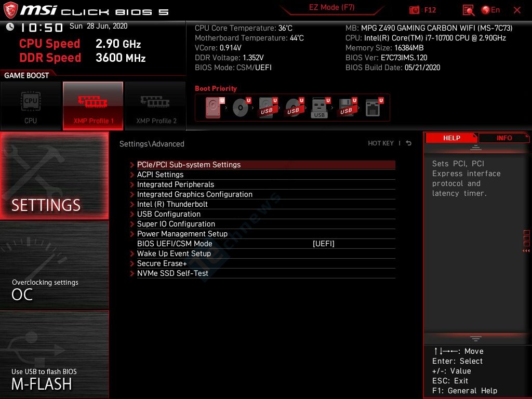532x399 pixels.
Task: Expand Super IO Configuration arrow
Action: 132,224
